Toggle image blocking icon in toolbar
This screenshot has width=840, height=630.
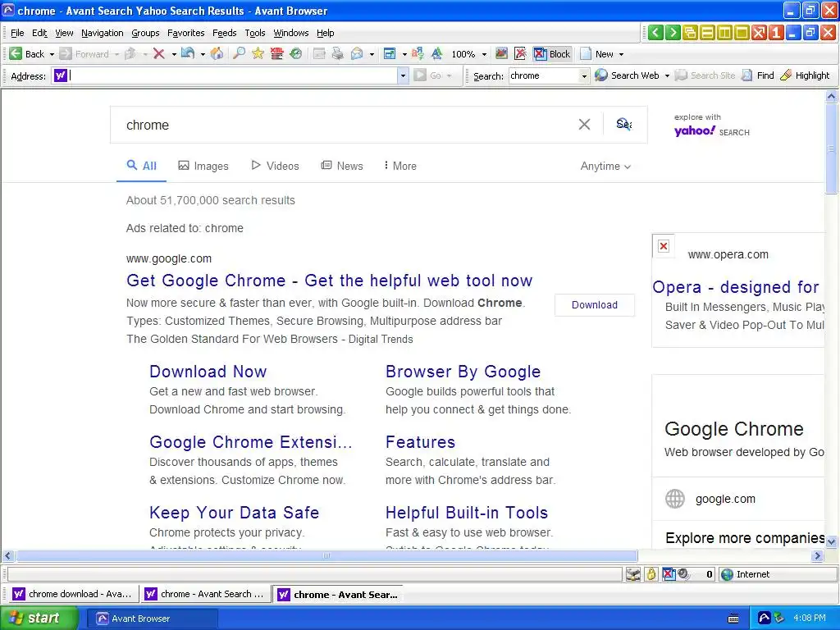[x=501, y=53]
